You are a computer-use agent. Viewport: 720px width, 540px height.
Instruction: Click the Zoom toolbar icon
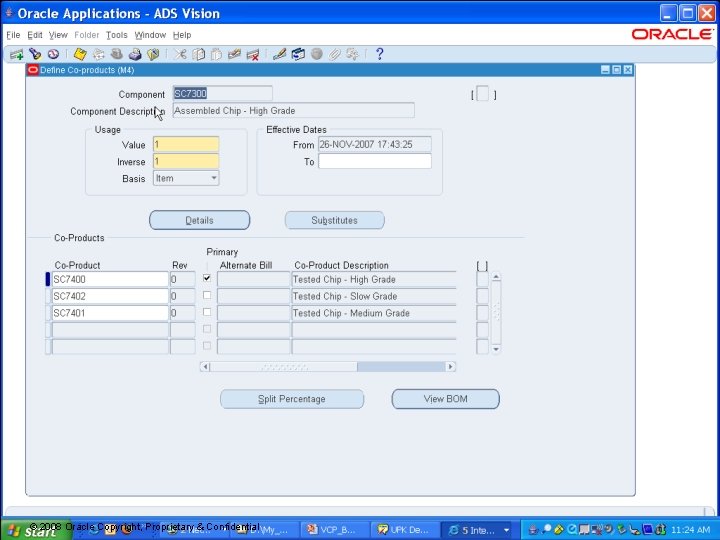[298, 55]
